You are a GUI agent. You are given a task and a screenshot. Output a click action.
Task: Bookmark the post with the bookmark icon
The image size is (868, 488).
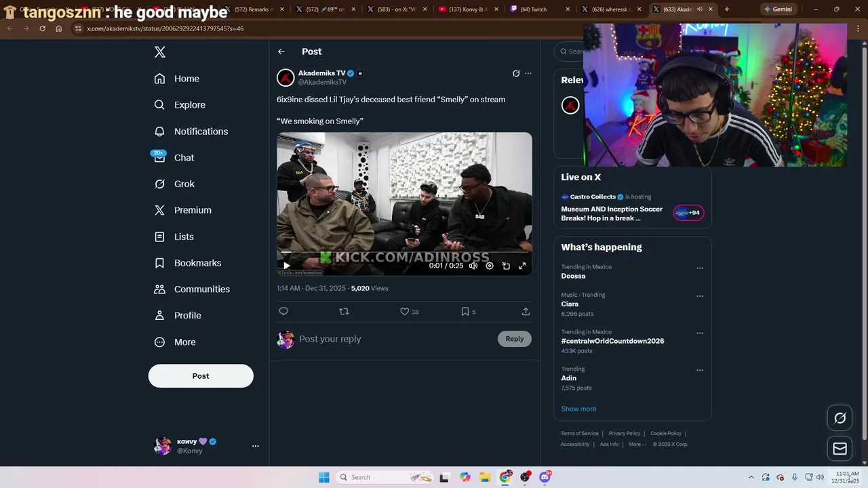click(x=465, y=312)
